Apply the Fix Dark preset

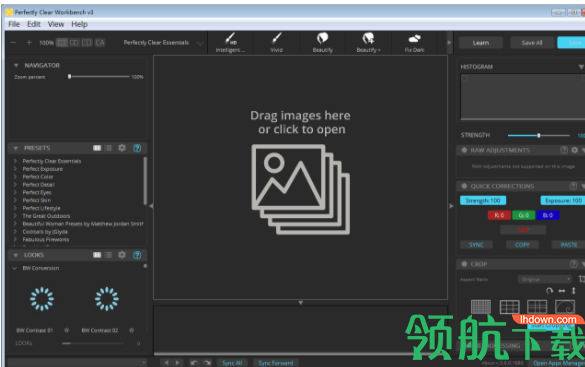(414, 43)
